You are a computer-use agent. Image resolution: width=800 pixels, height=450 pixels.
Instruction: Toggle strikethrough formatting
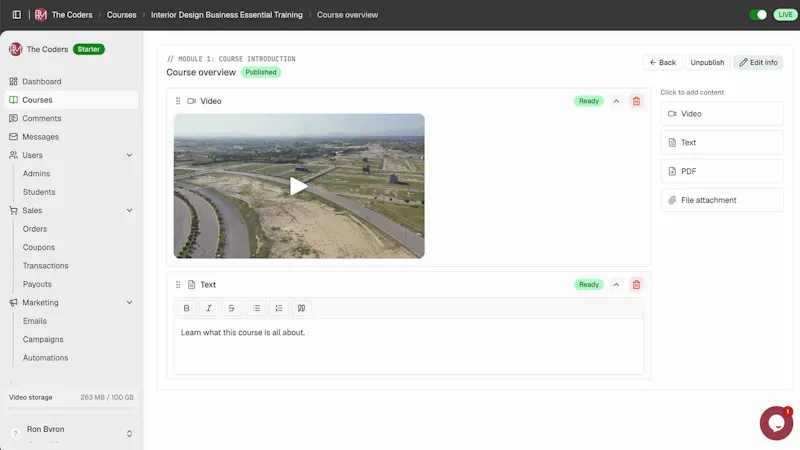click(231, 308)
